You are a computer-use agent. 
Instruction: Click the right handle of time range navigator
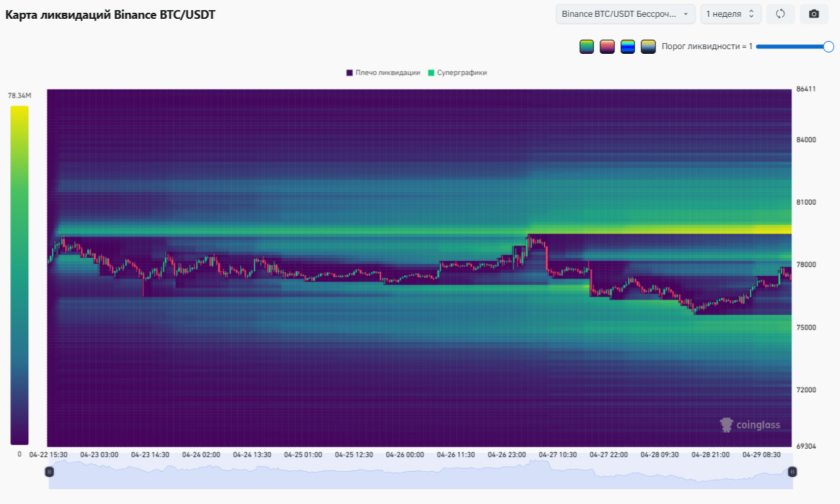(792, 472)
